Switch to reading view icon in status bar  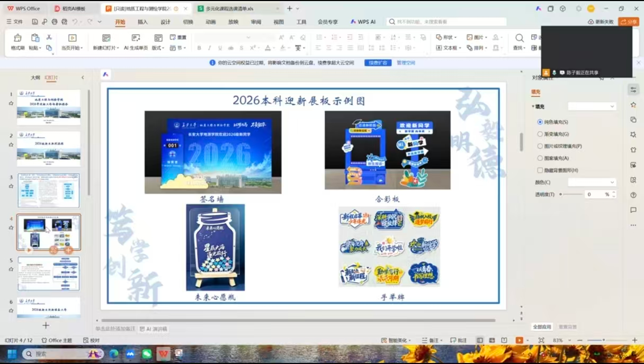[x=504, y=340]
